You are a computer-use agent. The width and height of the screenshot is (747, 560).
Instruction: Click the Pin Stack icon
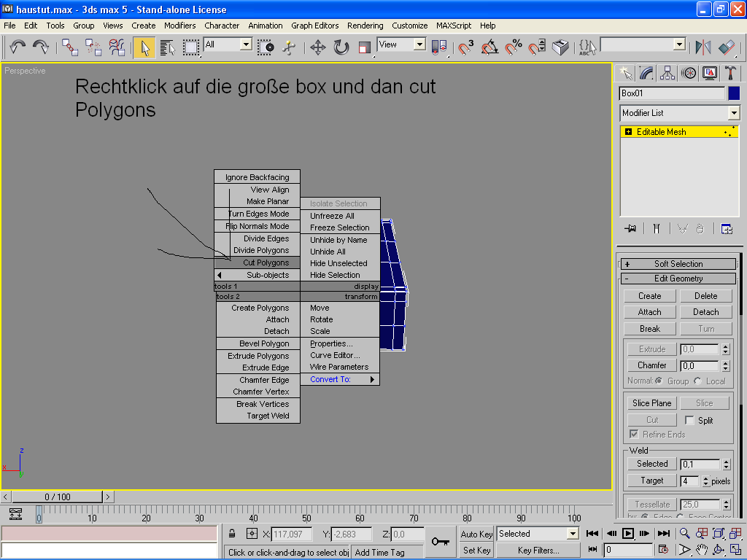click(630, 228)
